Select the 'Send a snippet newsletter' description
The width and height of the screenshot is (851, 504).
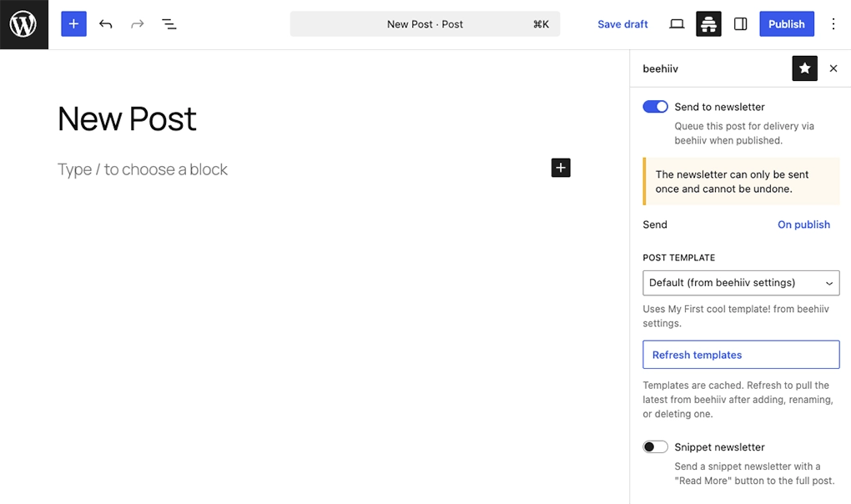pos(754,473)
